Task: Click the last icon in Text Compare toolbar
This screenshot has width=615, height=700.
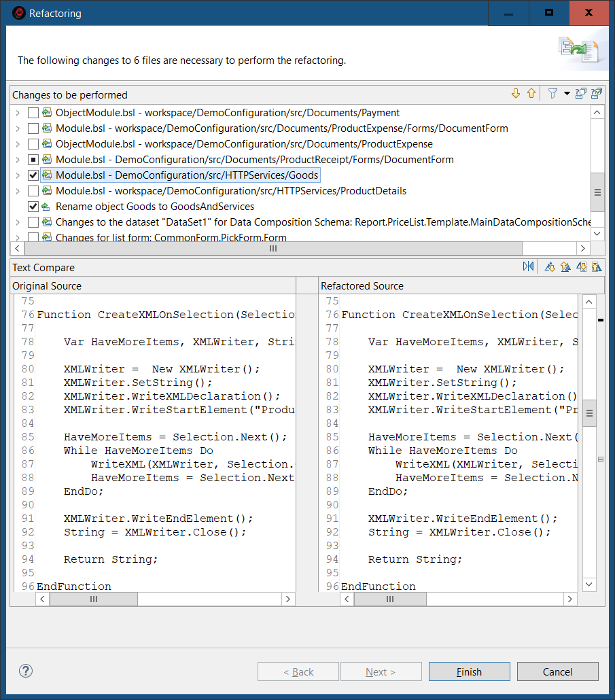Action: (597, 267)
